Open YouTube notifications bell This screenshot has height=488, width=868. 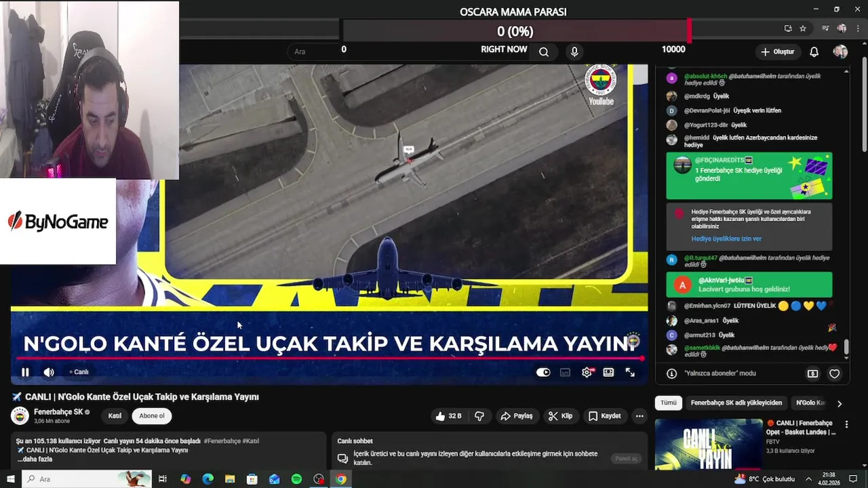click(x=814, y=52)
